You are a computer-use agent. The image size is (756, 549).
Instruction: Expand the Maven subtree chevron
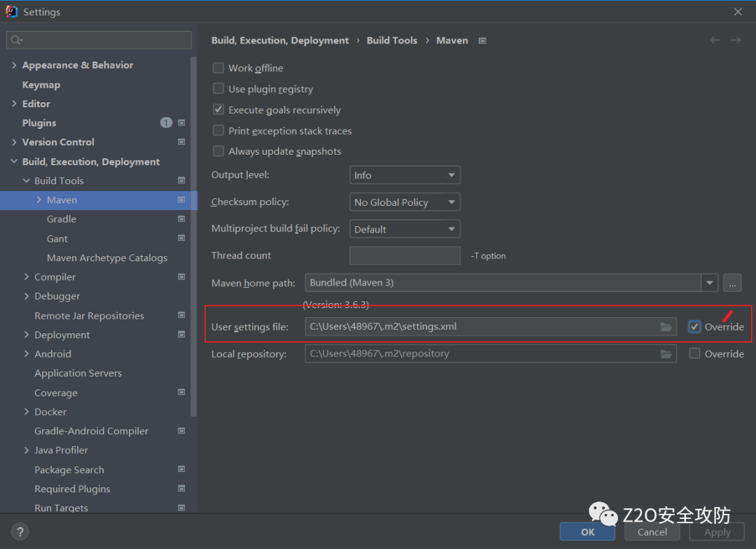[38, 200]
